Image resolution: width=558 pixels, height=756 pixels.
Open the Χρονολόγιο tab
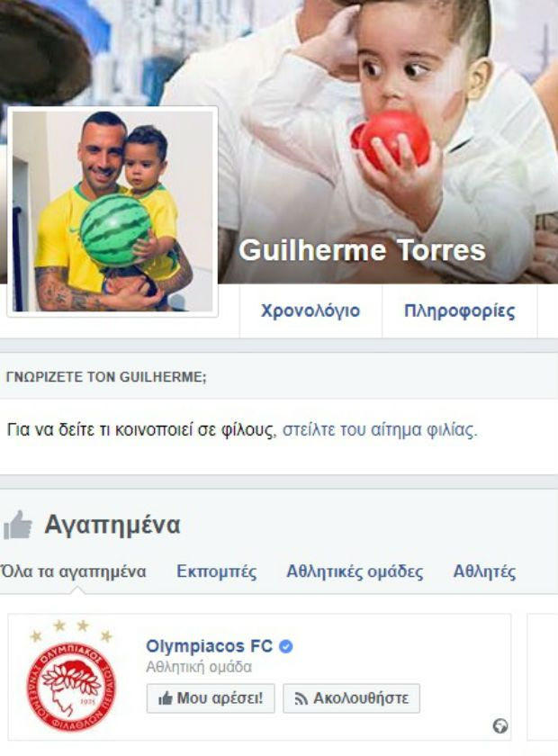tap(310, 311)
